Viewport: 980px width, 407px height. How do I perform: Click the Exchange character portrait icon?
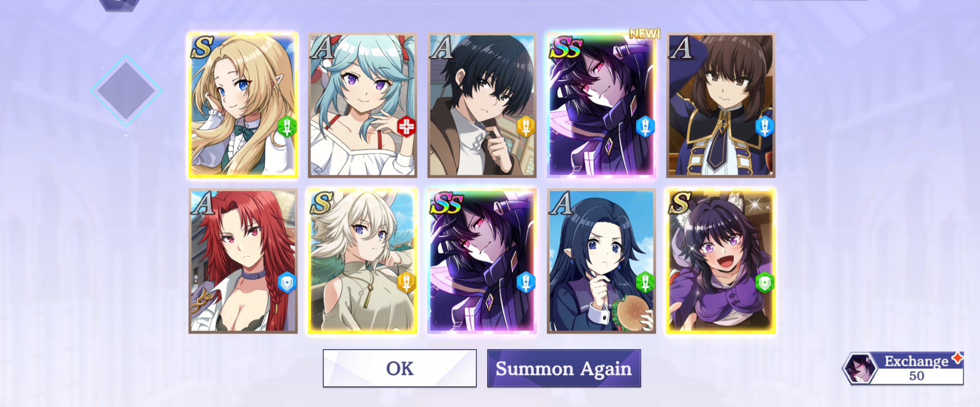tap(860, 368)
